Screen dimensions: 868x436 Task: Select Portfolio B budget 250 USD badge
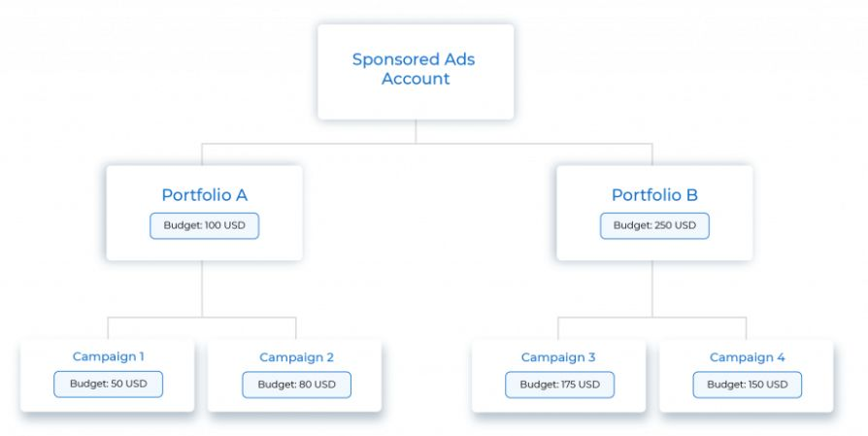click(654, 225)
